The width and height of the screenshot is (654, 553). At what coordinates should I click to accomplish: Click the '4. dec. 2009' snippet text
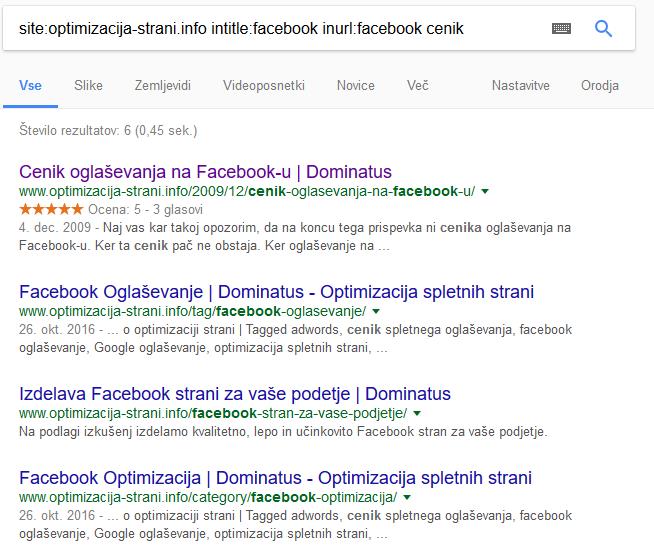coord(55,227)
